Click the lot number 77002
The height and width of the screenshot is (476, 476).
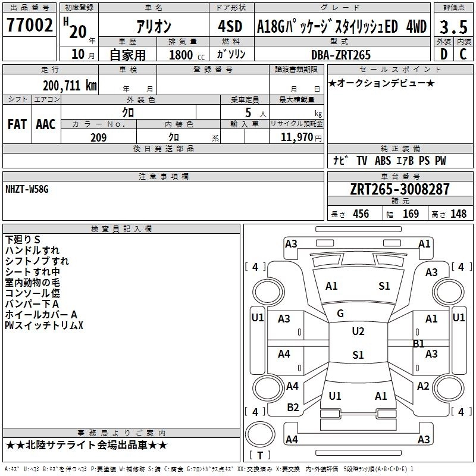[x=29, y=26]
